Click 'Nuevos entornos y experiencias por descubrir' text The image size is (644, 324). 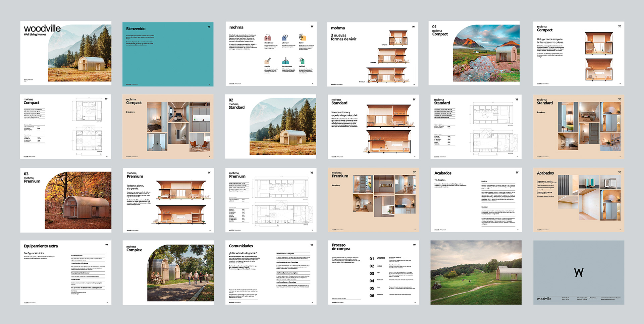(345, 114)
